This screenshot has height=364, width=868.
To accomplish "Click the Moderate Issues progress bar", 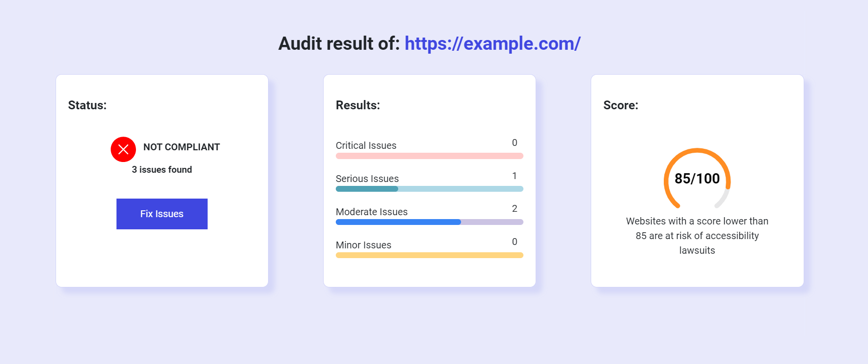I will point(429,222).
